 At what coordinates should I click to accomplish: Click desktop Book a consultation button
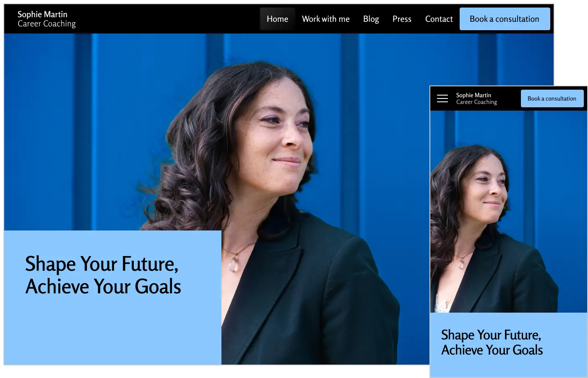click(505, 19)
